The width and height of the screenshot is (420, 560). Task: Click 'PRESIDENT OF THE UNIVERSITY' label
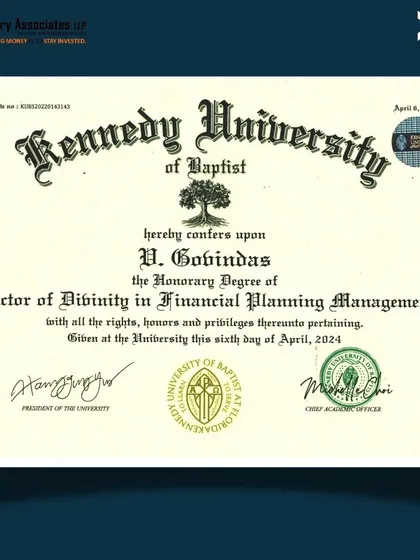point(66,408)
